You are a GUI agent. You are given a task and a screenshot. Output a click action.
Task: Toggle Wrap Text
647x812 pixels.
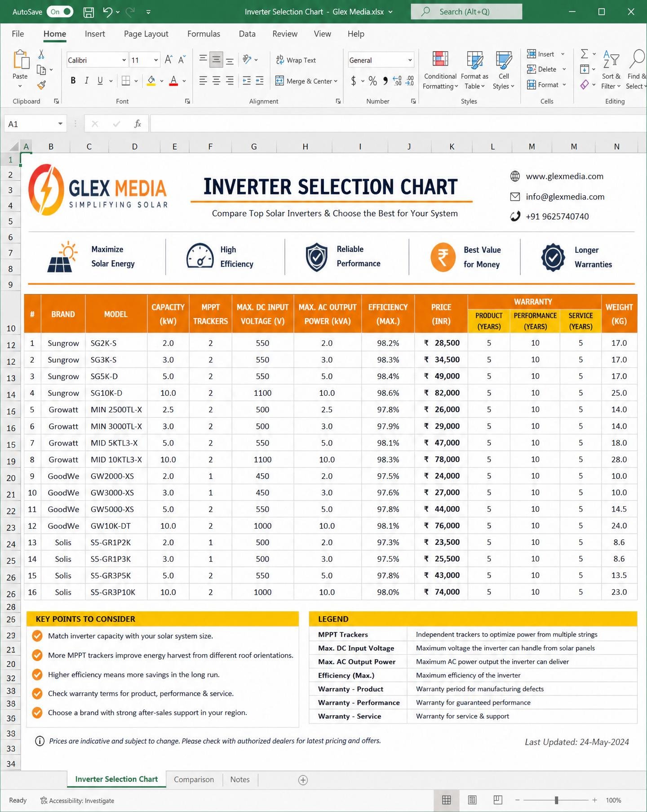click(296, 60)
